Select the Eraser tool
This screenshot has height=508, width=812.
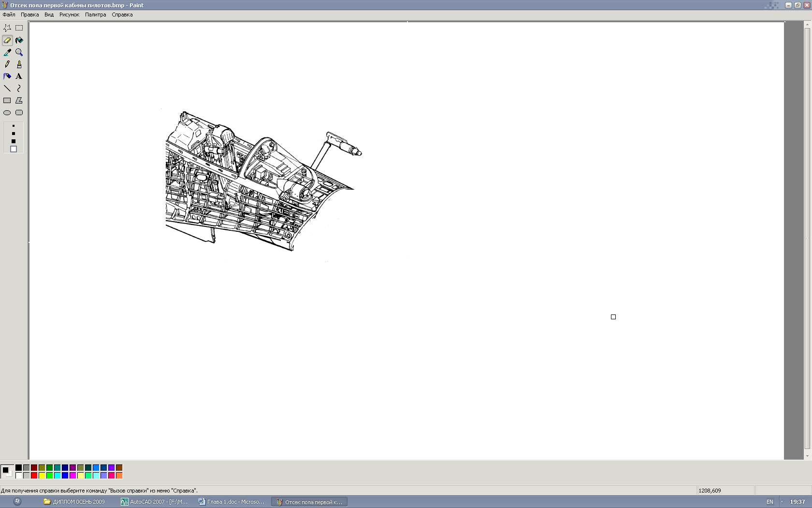7,40
